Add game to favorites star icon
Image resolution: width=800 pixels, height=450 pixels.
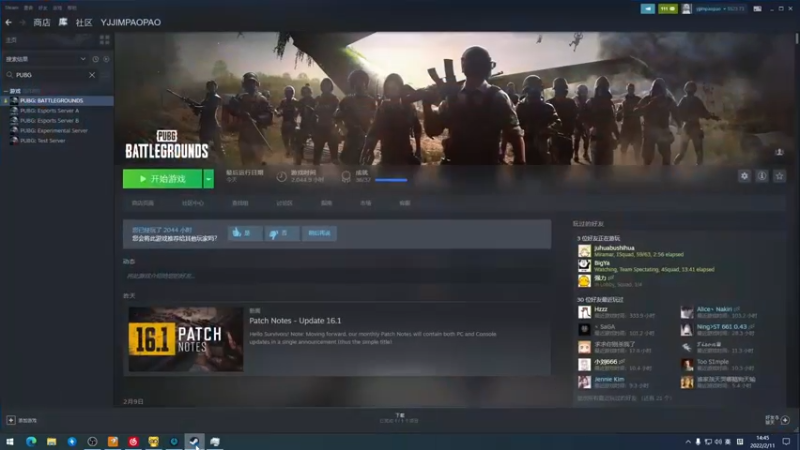coord(779,176)
